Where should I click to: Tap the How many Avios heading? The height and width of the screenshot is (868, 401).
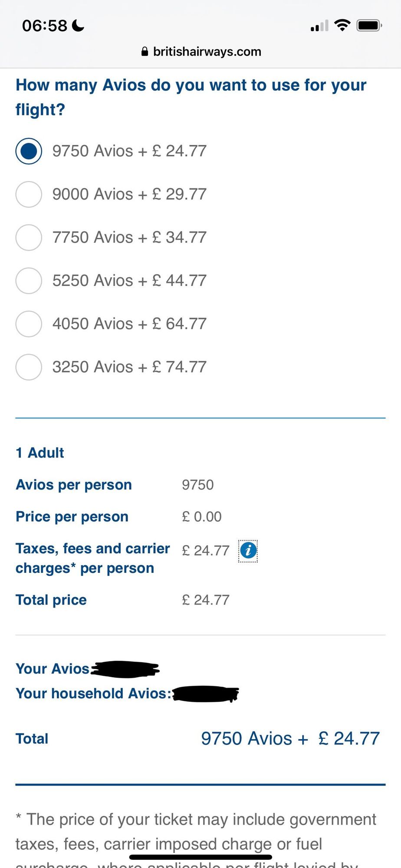191,97
